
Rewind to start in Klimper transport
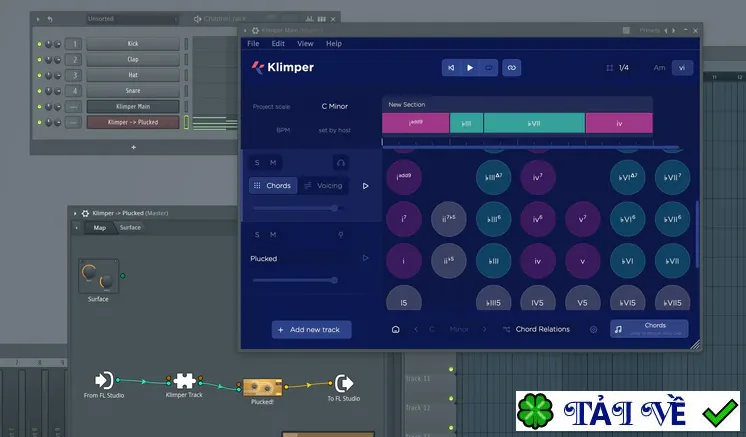(x=451, y=68)
